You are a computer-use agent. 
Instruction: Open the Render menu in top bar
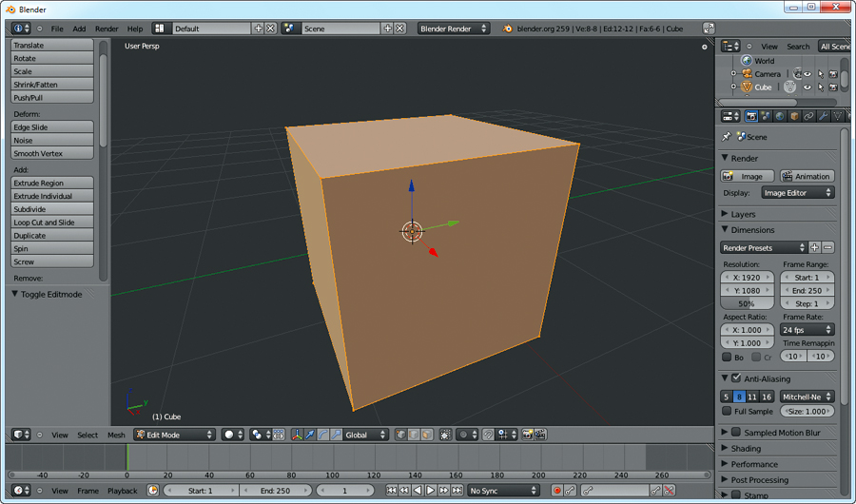click(107, 29)
